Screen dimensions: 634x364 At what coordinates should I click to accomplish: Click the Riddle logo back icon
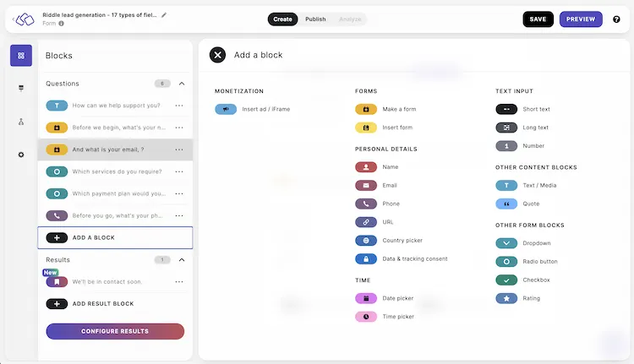[24, 19]
